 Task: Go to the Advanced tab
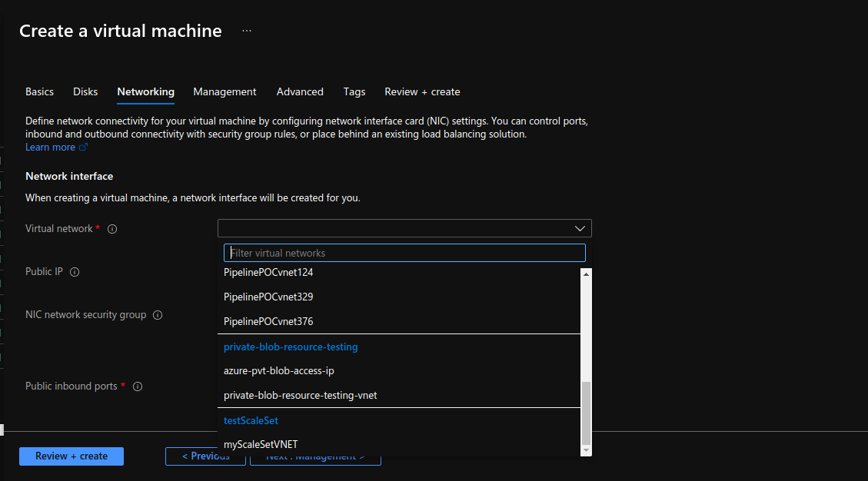[300, 92]
